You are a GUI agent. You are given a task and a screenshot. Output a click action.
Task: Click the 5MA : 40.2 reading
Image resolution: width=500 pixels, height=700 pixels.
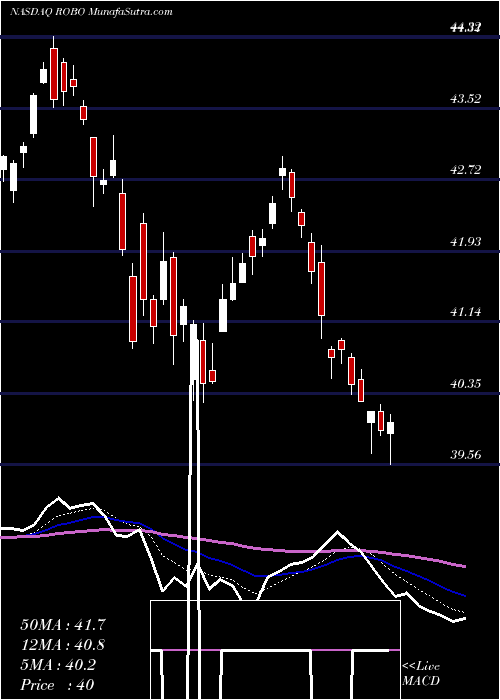pos(58,665)
